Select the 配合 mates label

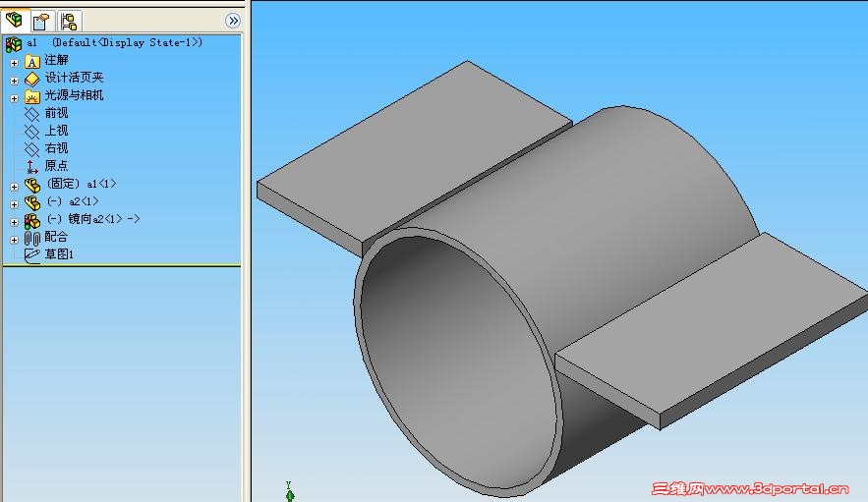point(56,237)
